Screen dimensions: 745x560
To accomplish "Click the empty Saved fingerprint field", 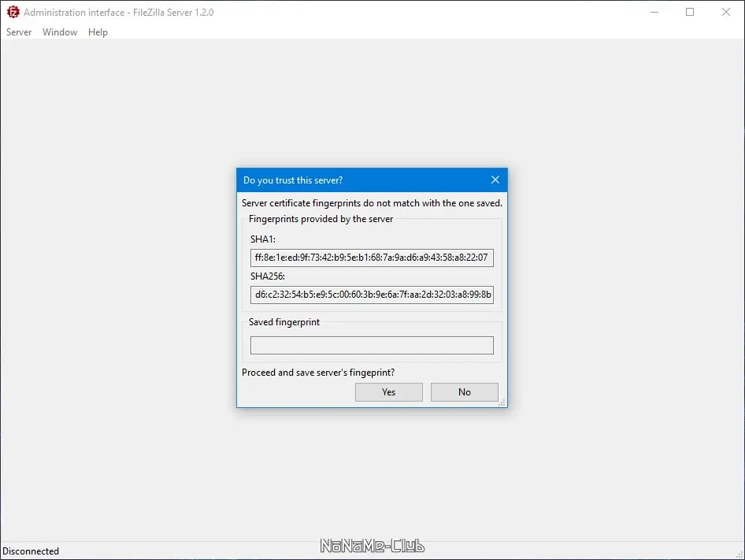I will coord(372,345).
